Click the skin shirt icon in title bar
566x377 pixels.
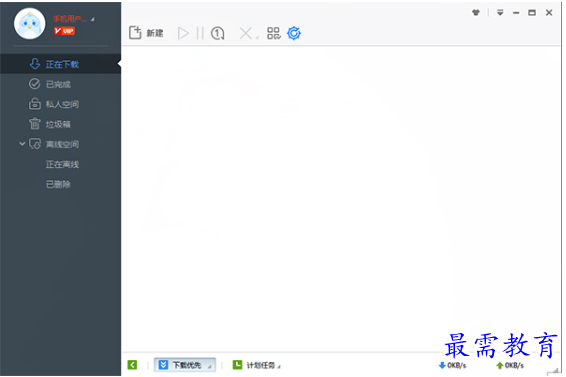click(x=476, y=13)
